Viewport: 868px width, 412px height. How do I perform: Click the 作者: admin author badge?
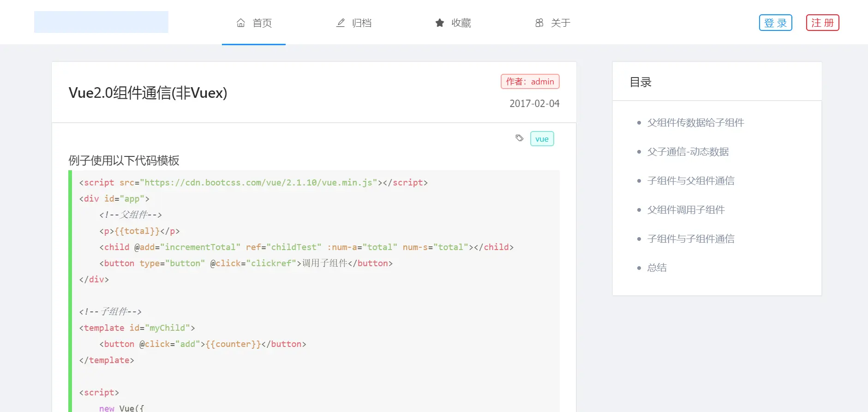(x=530, y=82)
